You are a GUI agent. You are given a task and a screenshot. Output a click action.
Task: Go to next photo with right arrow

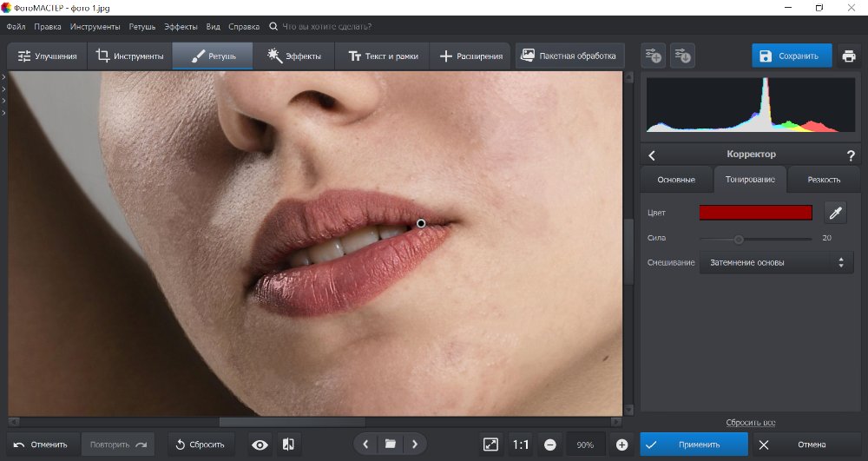point(415,445)
